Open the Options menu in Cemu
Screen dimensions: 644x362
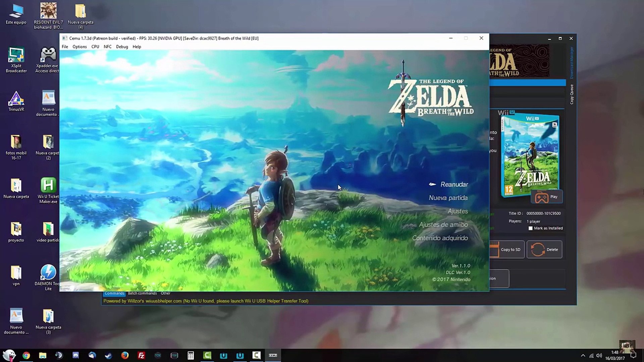79,47
